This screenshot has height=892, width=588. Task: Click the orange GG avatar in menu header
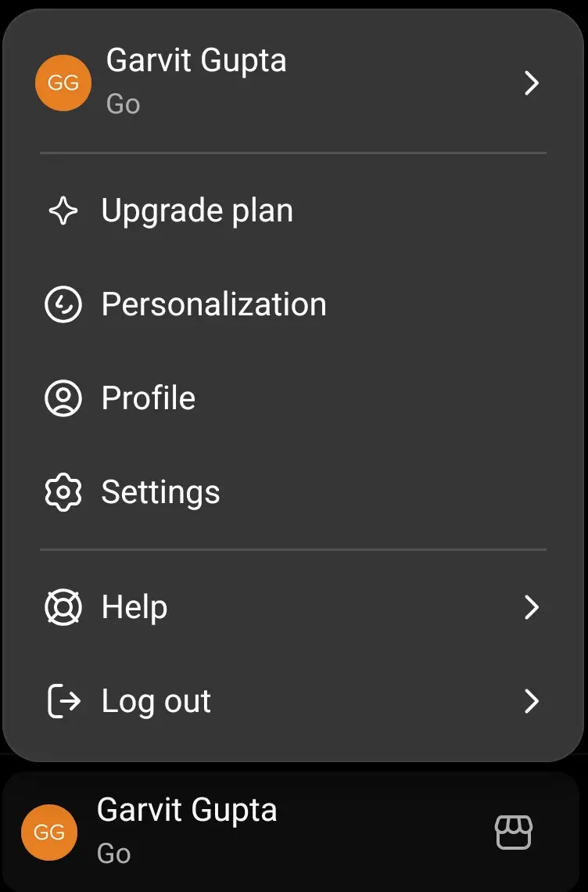[x=63, y=83]
